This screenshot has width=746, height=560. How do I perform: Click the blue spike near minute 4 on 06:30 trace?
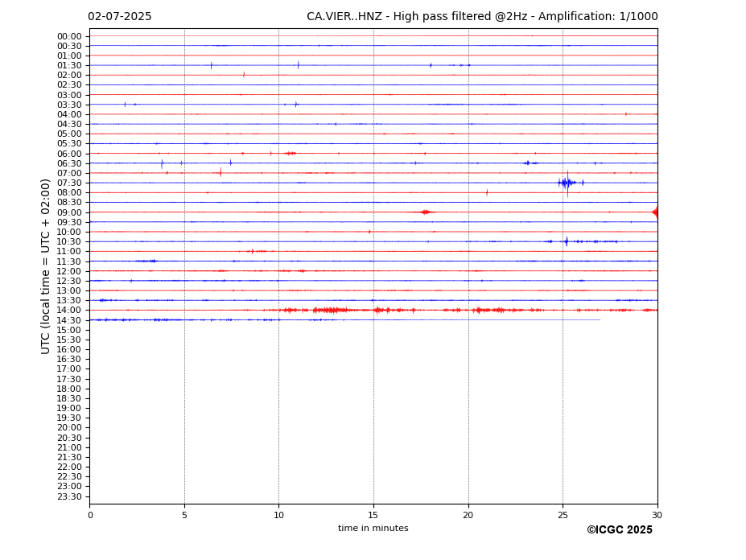[162, 164]
